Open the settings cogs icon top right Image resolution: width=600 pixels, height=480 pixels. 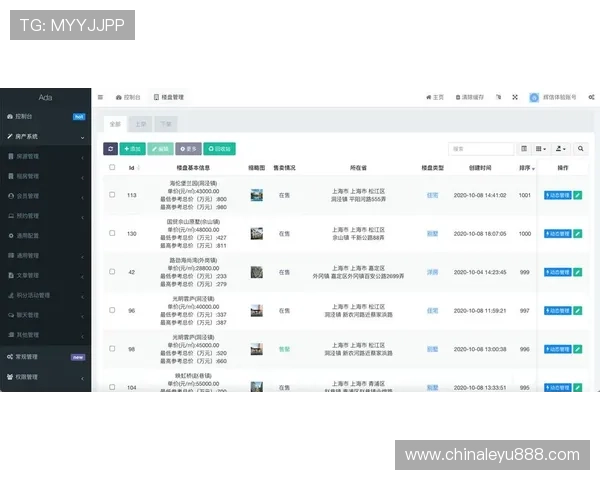pyautogui.click(x=591, y=97)
